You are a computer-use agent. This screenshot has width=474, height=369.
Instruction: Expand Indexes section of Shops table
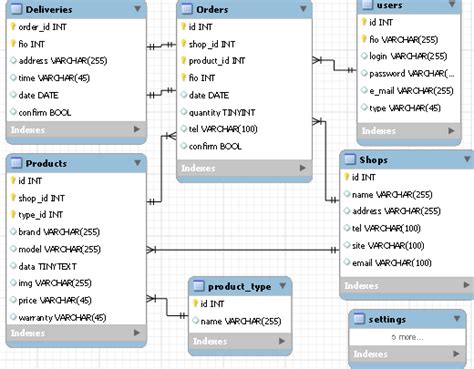click(466, 285)
